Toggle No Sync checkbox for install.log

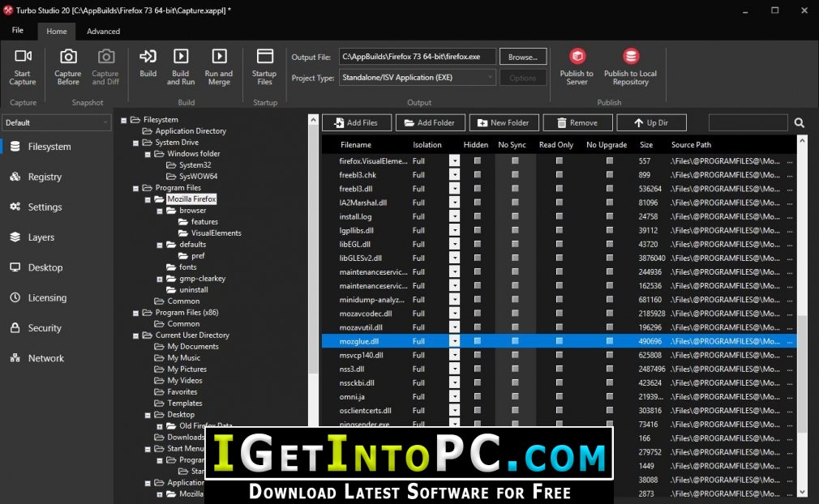515,216
